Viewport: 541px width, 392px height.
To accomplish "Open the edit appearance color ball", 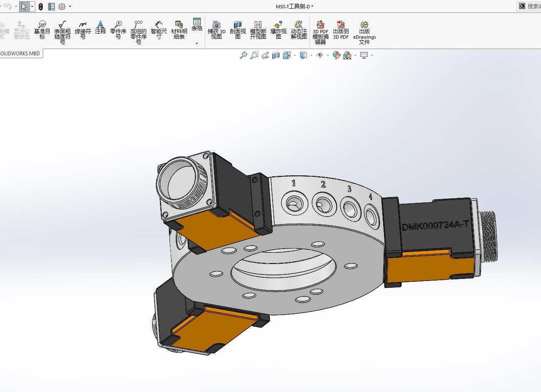I will click(337, 55).
